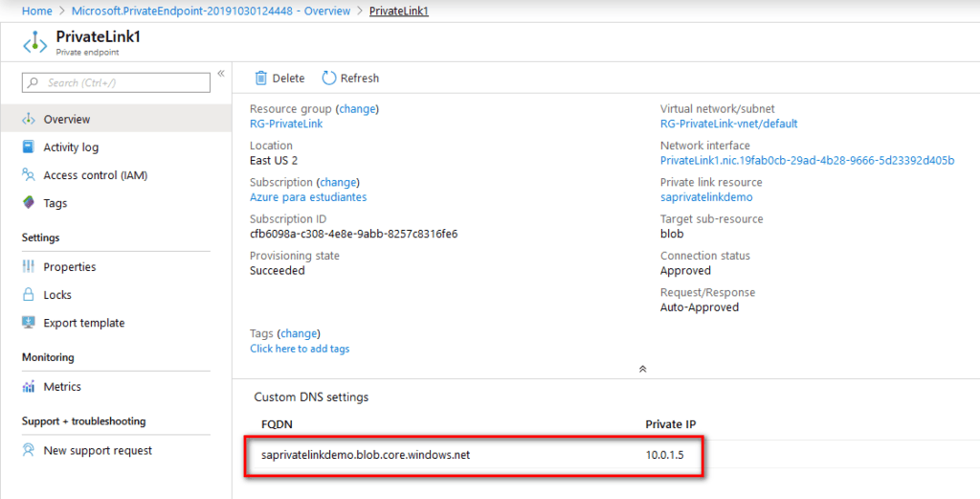Click the Overview sidebar icon
980x499 pixels.
point(28,120)
